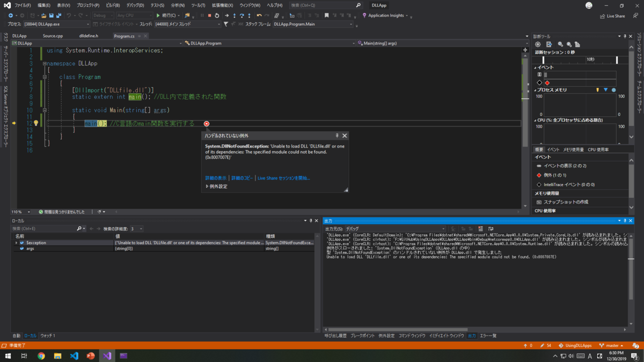
Task: Click the Continue (続行) debug button
Action: 167,15
